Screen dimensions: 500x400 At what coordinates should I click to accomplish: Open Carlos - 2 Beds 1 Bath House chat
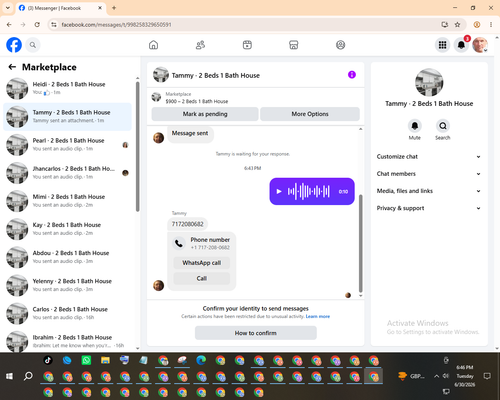coord(67,313)
